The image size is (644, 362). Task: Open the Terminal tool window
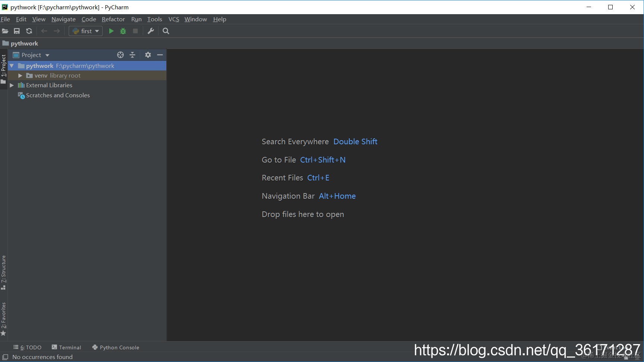point(66,347)
